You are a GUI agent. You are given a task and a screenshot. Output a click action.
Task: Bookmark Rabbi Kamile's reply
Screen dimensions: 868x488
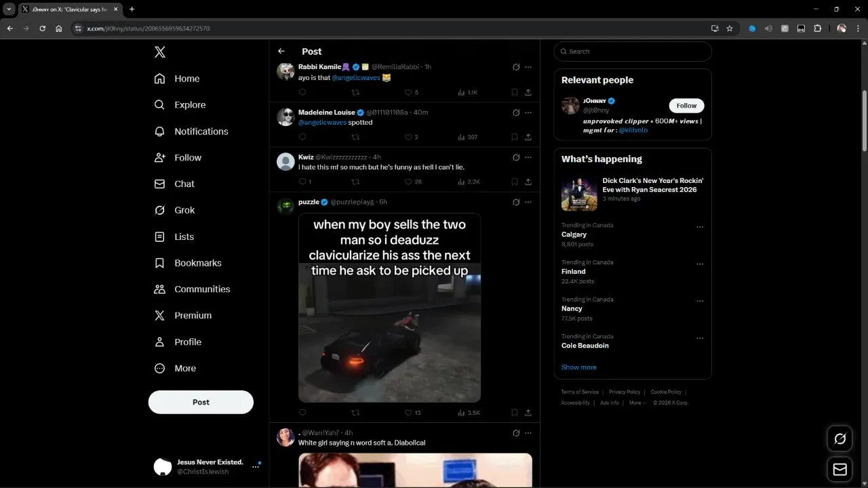515,92
